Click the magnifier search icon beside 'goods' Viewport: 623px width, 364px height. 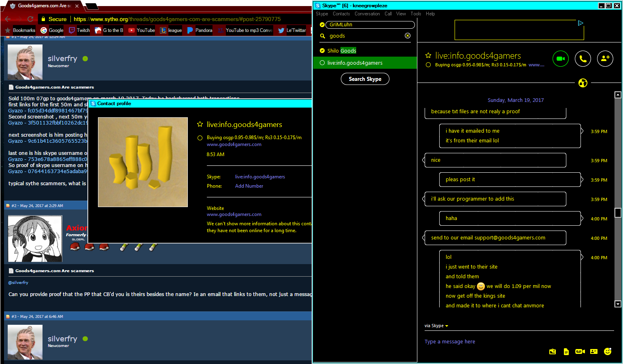coord(323,36)
